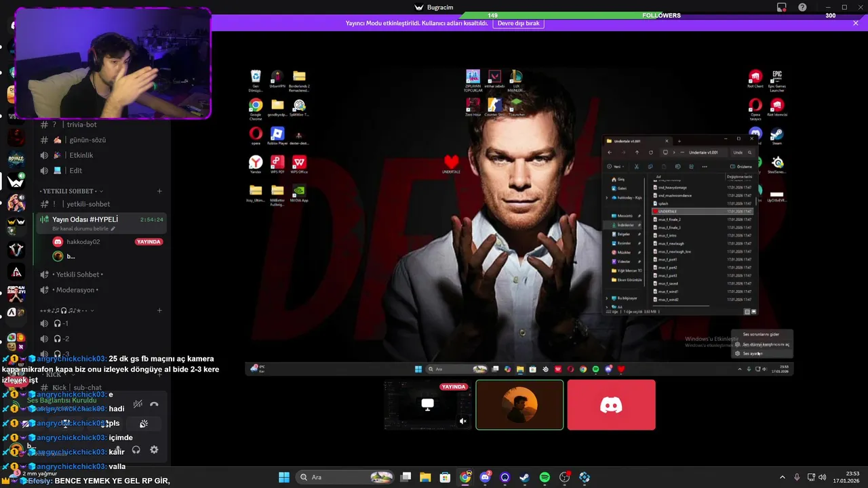Open the Discord inbox icon at top right

coord(781,7)
